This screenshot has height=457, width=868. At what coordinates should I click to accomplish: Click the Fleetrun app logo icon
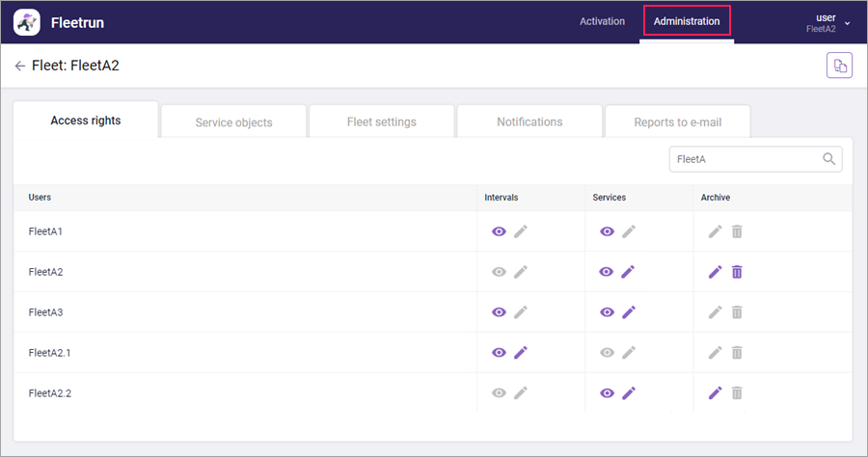click(27, 22)
